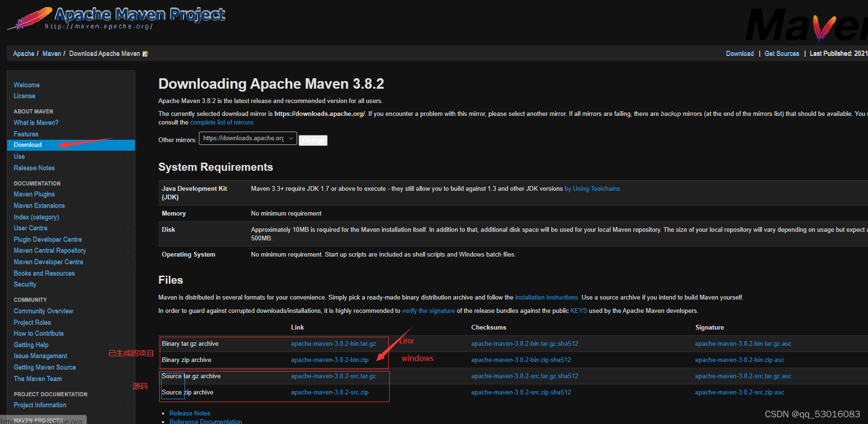Expand the Use sidebar item arrow
The height and width of the screenshot is (424, 868).
click(x=128, y=157)
